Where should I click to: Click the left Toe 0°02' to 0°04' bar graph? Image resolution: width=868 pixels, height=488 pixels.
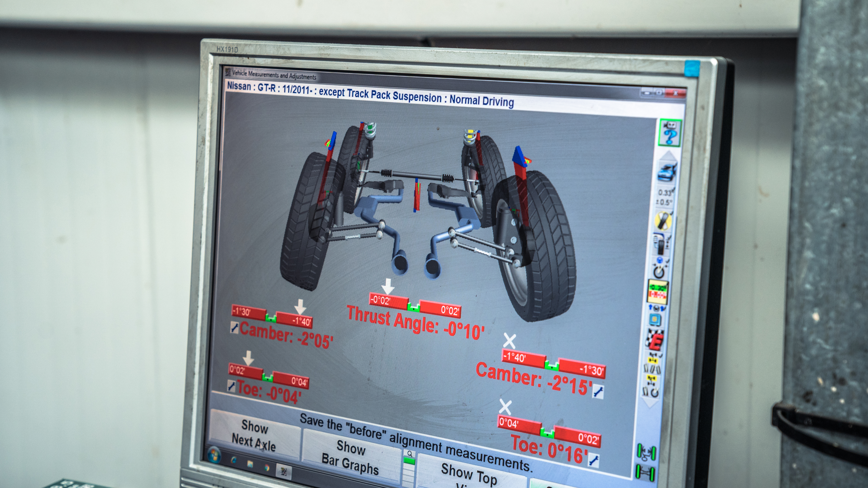[x=268, y=376]
